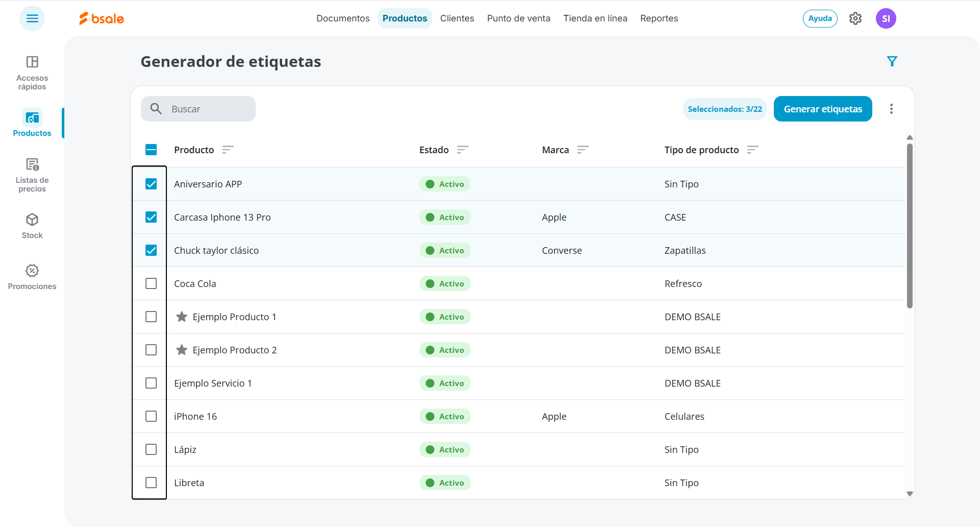This screenshot has width=980, height=527.
Task: Check the Coca Cola checkbox
Action: [151, 283]
